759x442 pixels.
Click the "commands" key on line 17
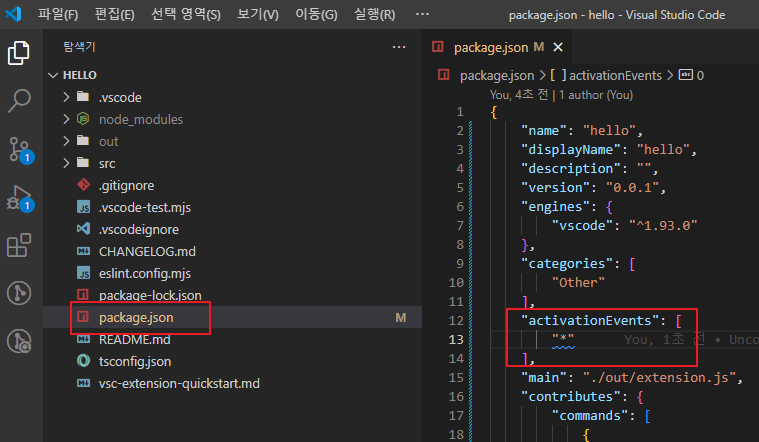point(590,415)
